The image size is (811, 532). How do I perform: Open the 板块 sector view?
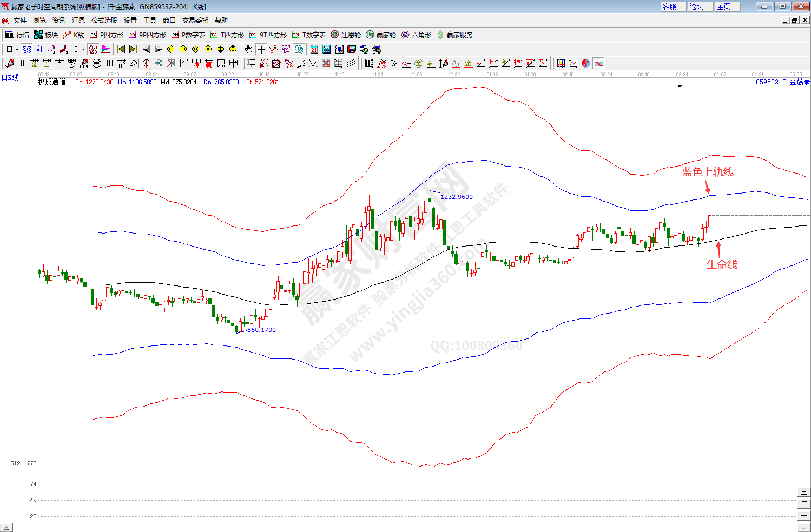click(45, 35)
